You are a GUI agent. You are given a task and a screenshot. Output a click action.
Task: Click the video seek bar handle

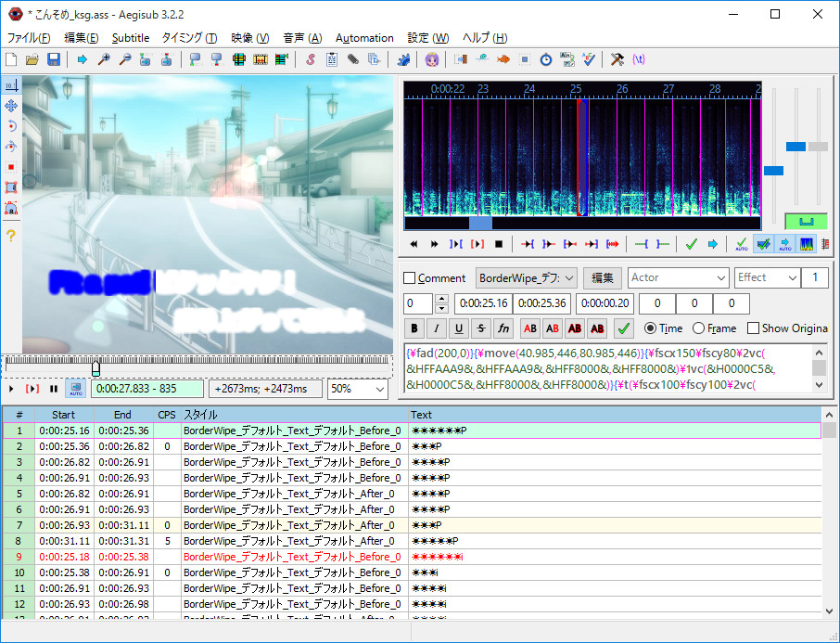click(x=95, y=367)
